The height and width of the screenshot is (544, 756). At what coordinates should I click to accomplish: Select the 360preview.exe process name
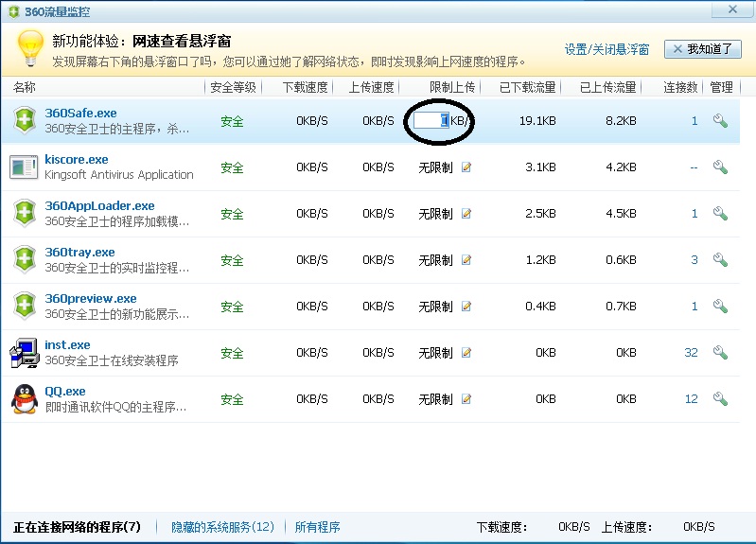90,299
